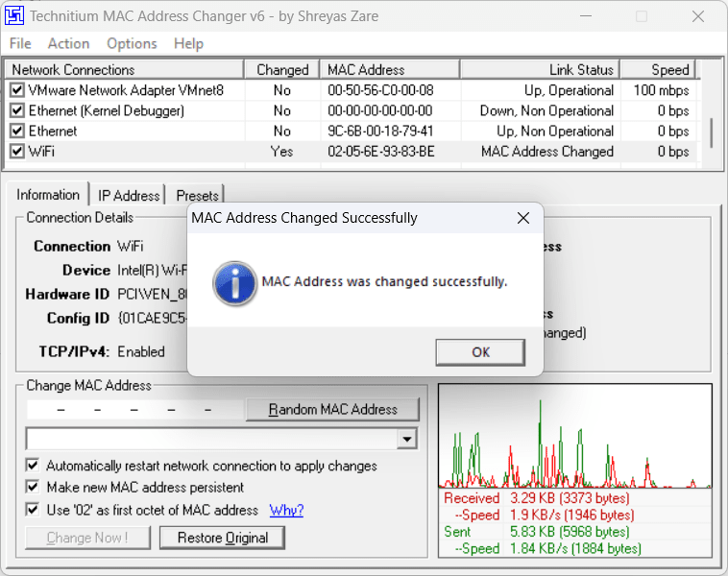Switch to the Information tab
This screenshot has width=728, height=576.
[x=48, y=195]
